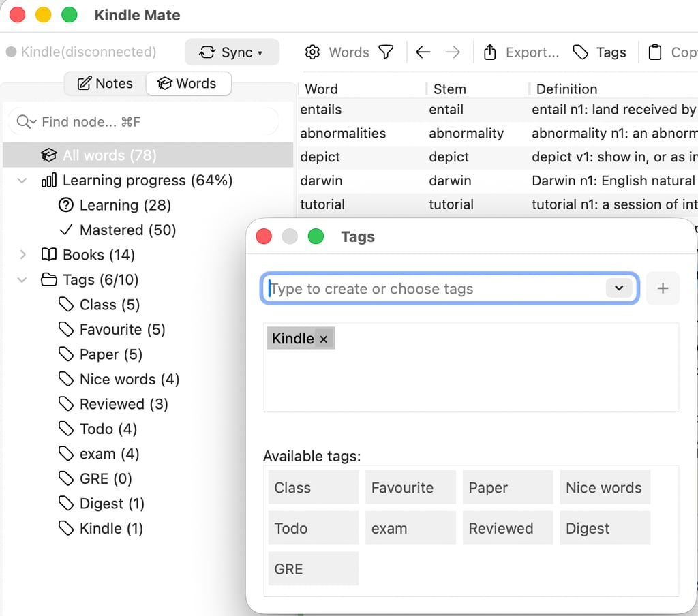The image size is (698, 616).
Task: Click the plus button to add tag
Action: pyautogui.click(x=663, y=288)
